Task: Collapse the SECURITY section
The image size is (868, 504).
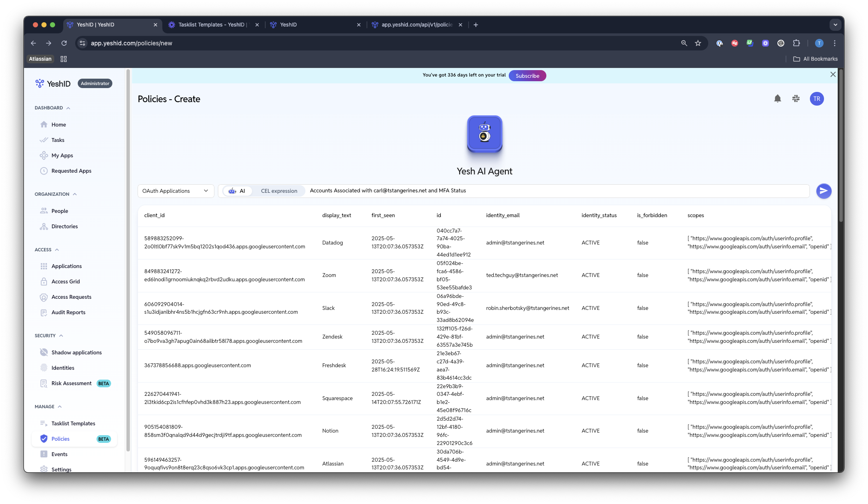Action: point(49,336)
